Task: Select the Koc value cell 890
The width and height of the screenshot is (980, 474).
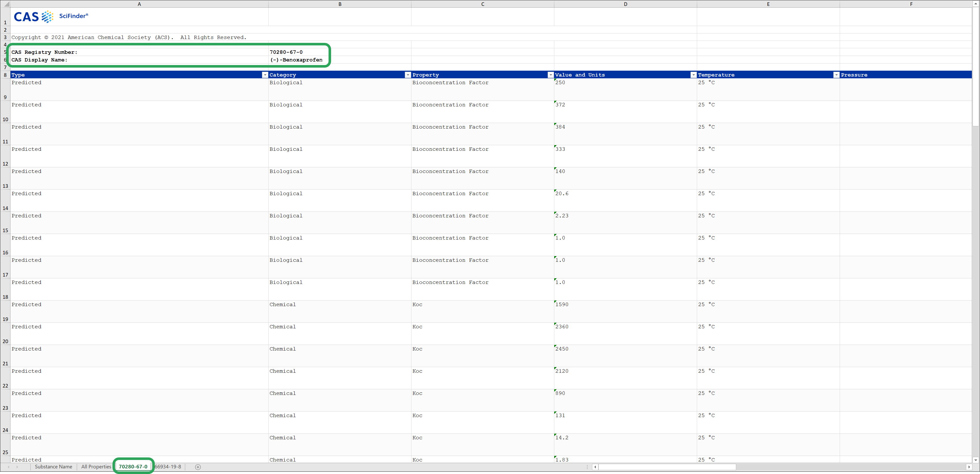Action: (625, 400)
